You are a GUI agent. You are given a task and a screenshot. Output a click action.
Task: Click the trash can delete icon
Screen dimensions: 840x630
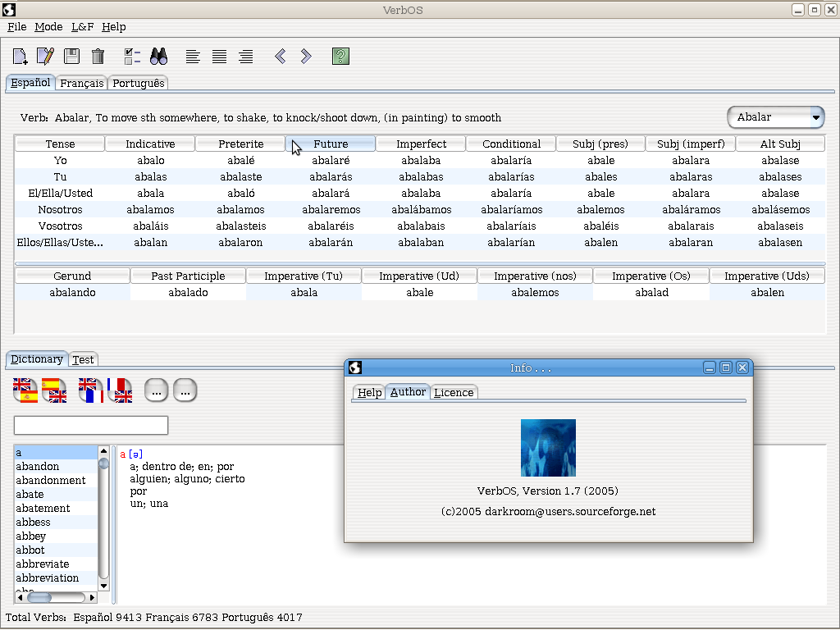click(x=98, y=57)
